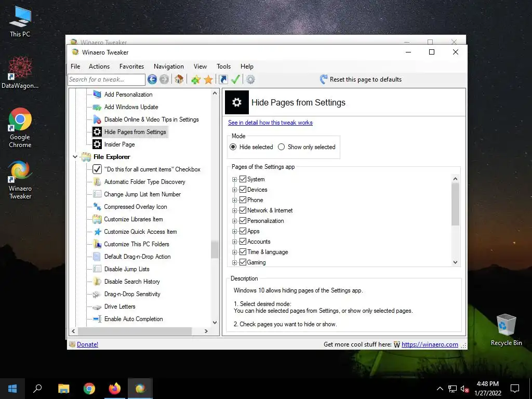Click the tree's vertical scrollbar down arrow

(x=215, y=322)
